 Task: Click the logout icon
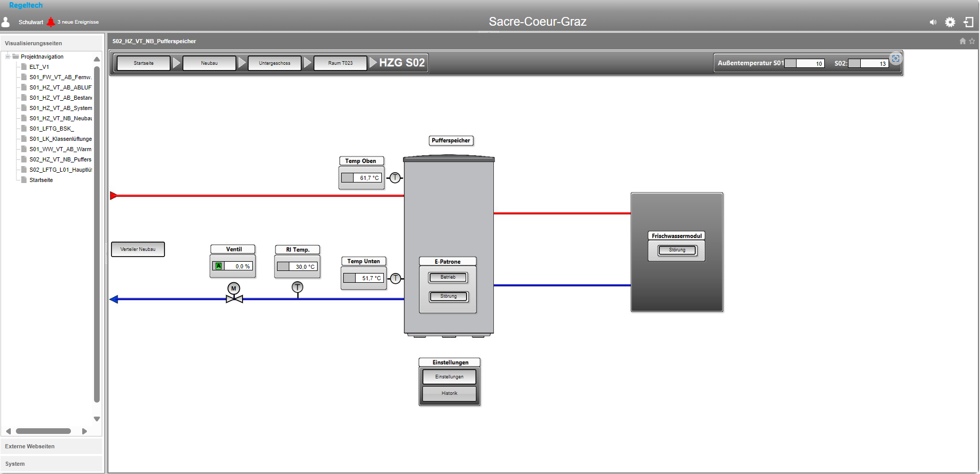tap(968, 22)
